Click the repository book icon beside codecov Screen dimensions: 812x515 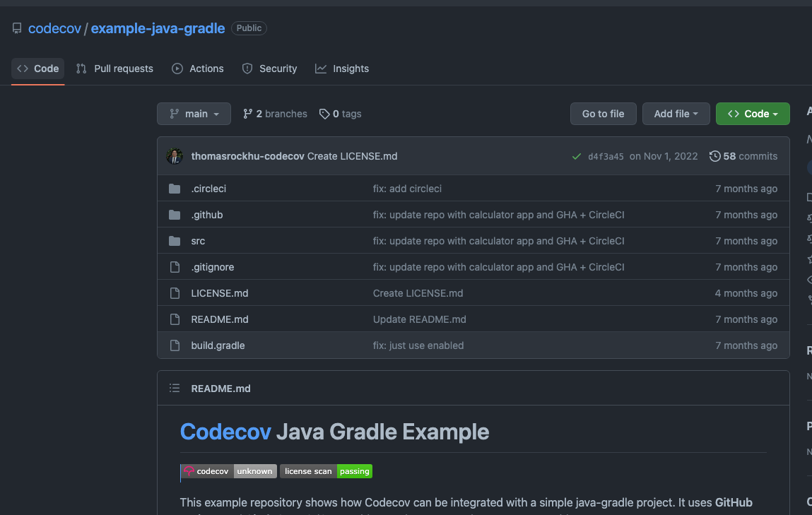(x=17, y=28)
